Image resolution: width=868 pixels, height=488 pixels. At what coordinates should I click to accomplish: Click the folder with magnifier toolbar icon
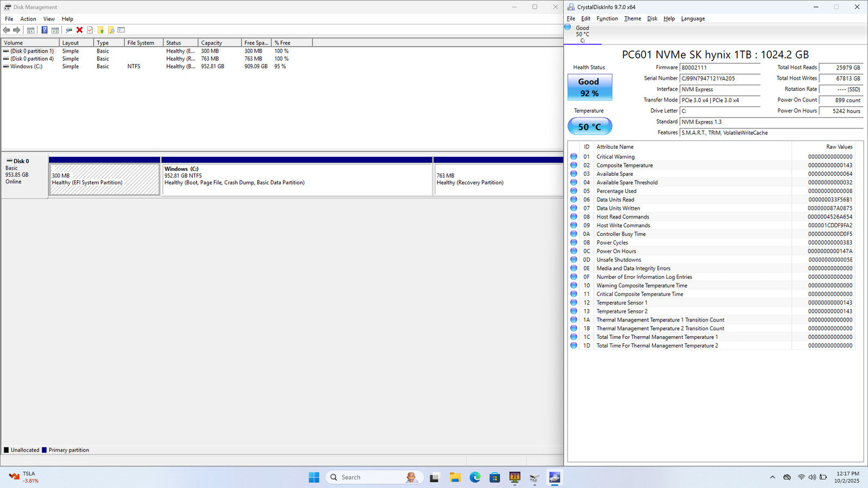(x=111, y=30)
